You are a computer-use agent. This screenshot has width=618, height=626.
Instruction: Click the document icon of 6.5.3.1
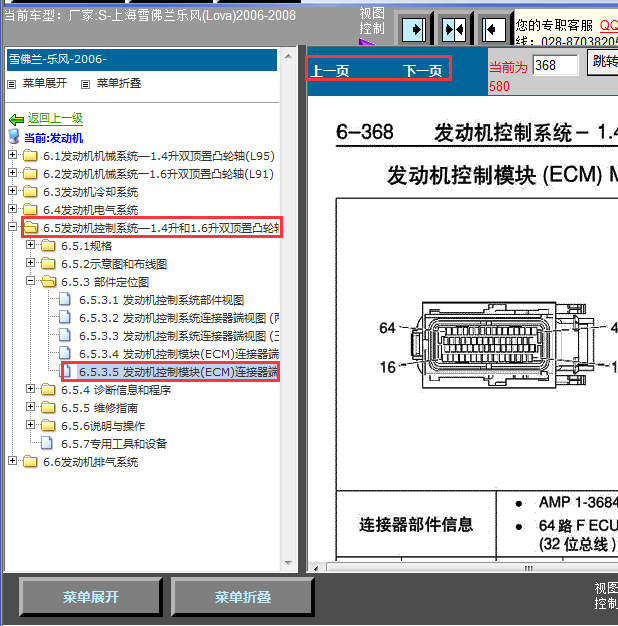[65, 299]
